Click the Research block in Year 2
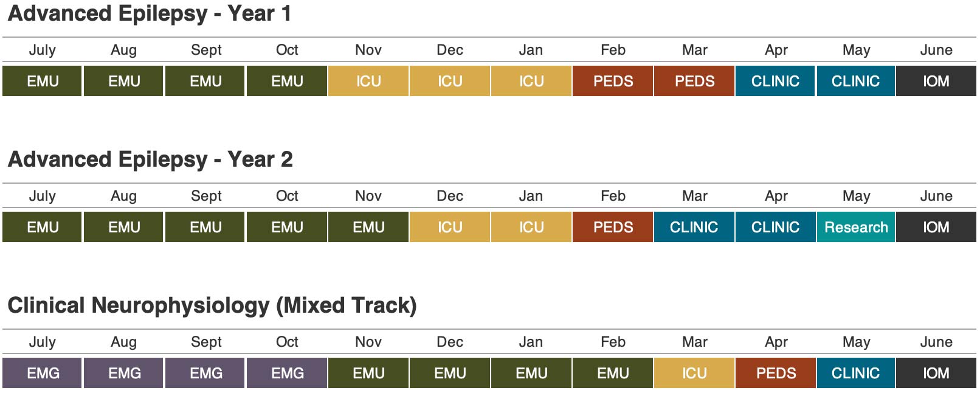 [855, 227]
